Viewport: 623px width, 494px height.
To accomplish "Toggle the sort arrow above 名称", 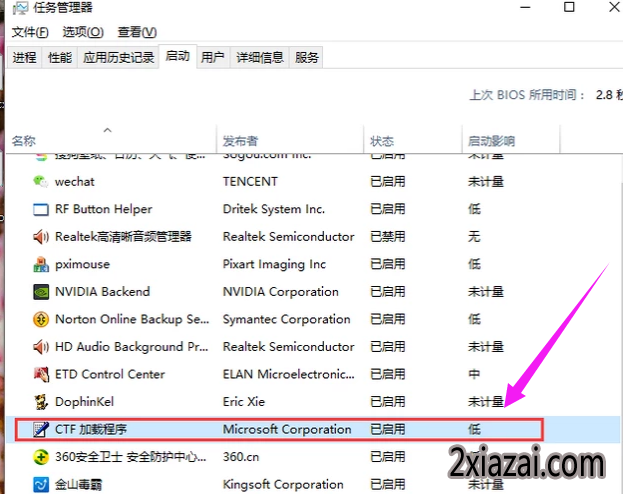I will (107, 130).
